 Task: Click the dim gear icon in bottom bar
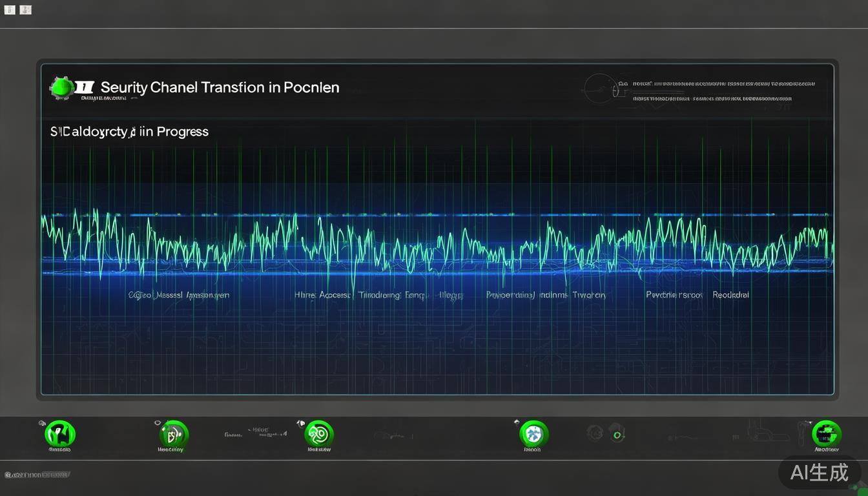(595, 433)
